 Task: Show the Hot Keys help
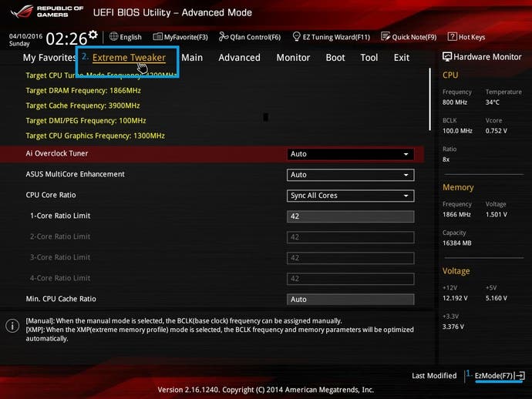click(466, 37)
